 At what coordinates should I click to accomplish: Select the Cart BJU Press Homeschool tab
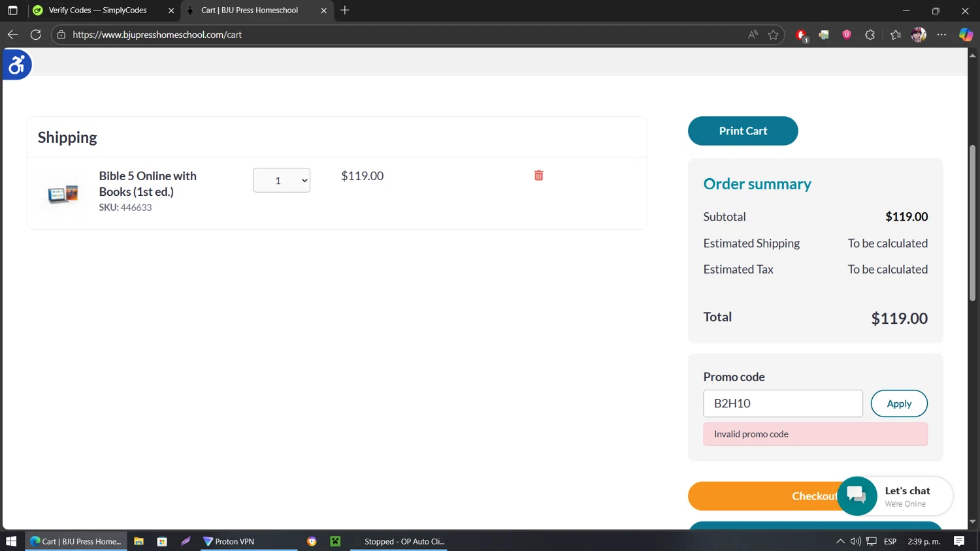point(250,10)
